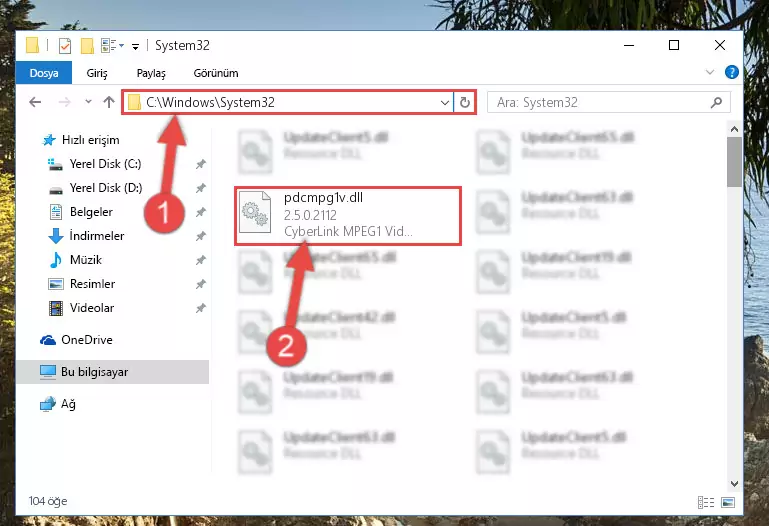Image resolution: width=769 pixels, height=526 pixels.
Task: Go back with the left arrow
Action: [35, 102]
